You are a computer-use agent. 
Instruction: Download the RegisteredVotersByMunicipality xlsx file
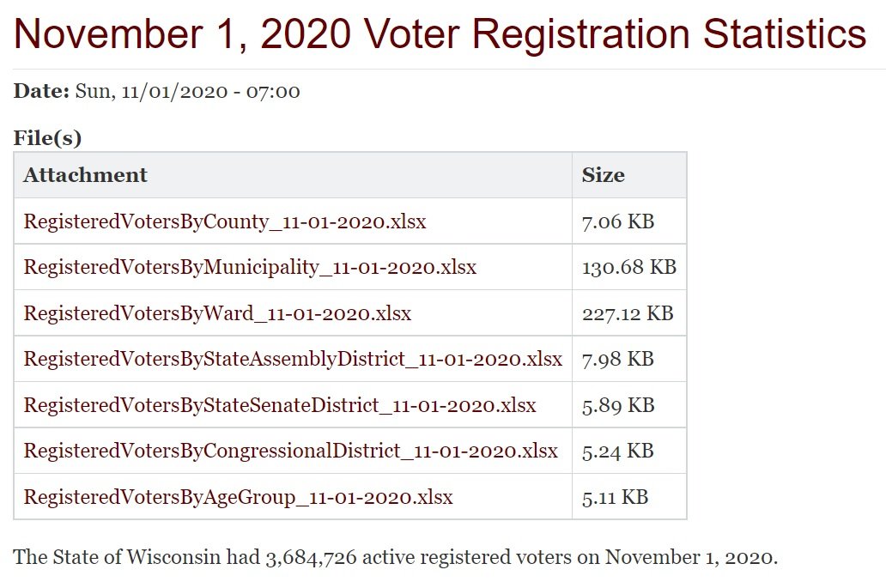tap(250, 267)
